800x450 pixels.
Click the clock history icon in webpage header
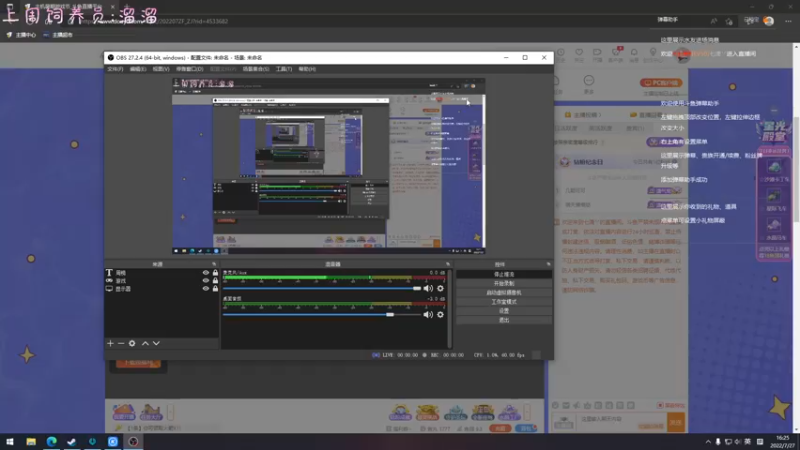pyautogui.click(x=561, y=52)
